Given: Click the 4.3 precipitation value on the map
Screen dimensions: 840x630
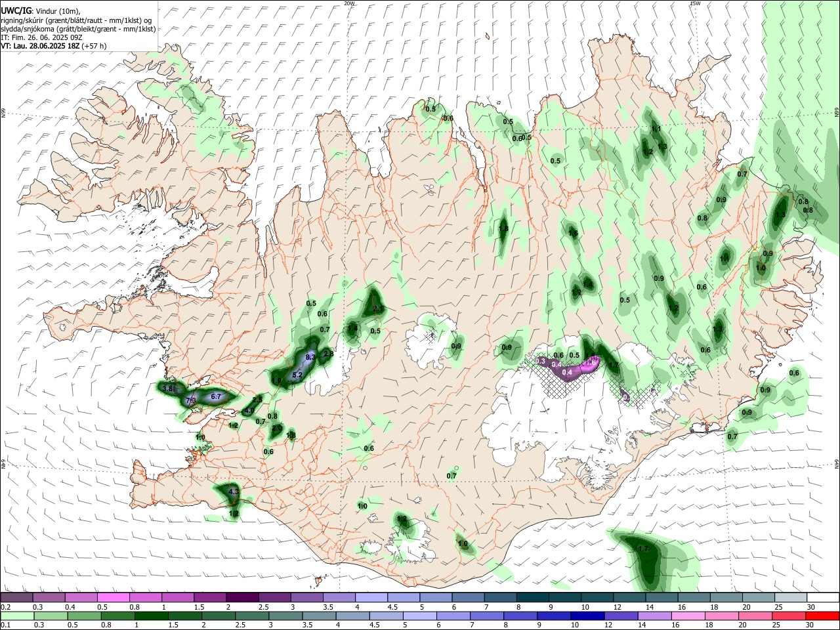Looking at the screenshot, I should click(234, 491).
